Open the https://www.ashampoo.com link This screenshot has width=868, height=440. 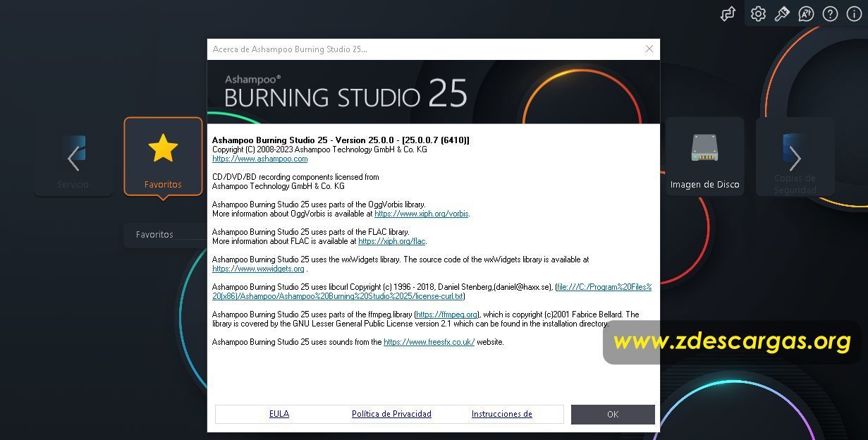click(260, 159)
